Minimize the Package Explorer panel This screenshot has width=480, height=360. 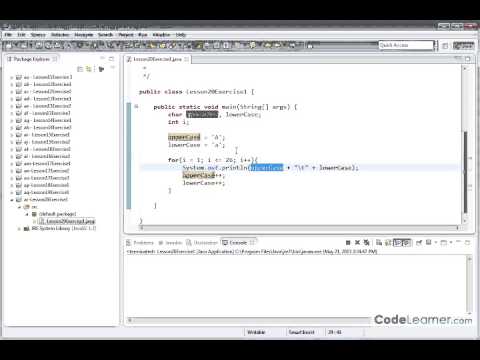point(102,59)
